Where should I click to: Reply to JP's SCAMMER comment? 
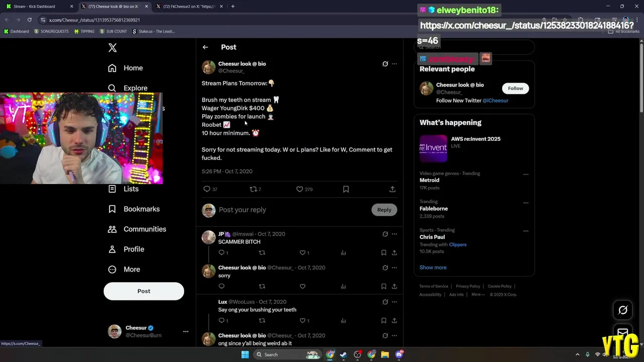coord(221,253)
